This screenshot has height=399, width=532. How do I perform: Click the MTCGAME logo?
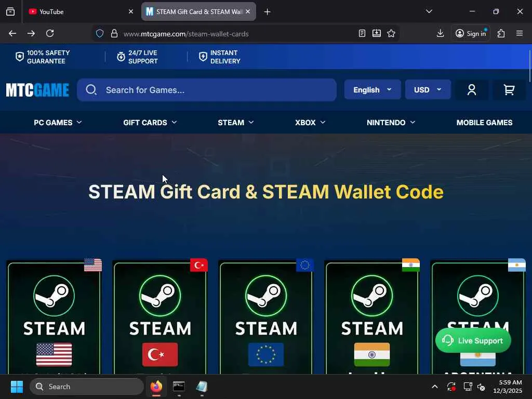(37, 90)
